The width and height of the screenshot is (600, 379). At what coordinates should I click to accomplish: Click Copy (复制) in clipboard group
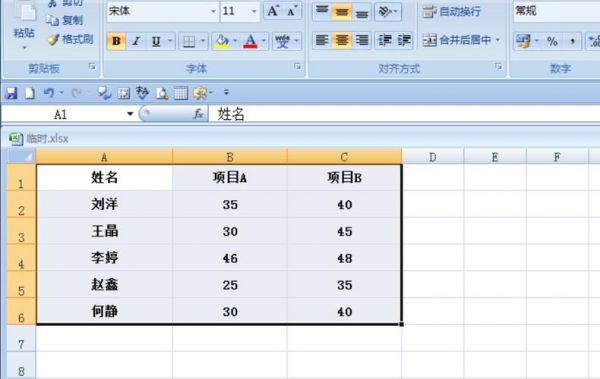click(65, 20)
